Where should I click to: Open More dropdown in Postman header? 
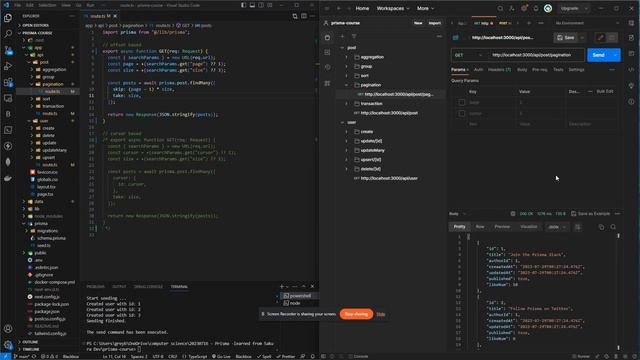[425, 8]
